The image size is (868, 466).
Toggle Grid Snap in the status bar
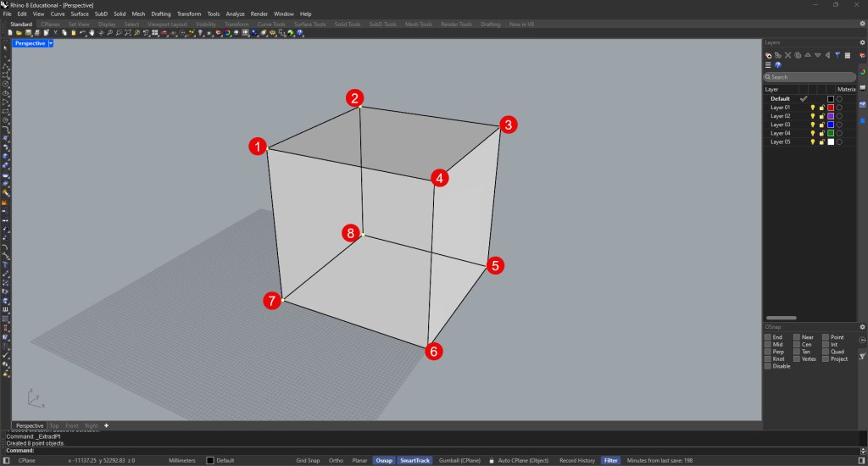(308, 460)
